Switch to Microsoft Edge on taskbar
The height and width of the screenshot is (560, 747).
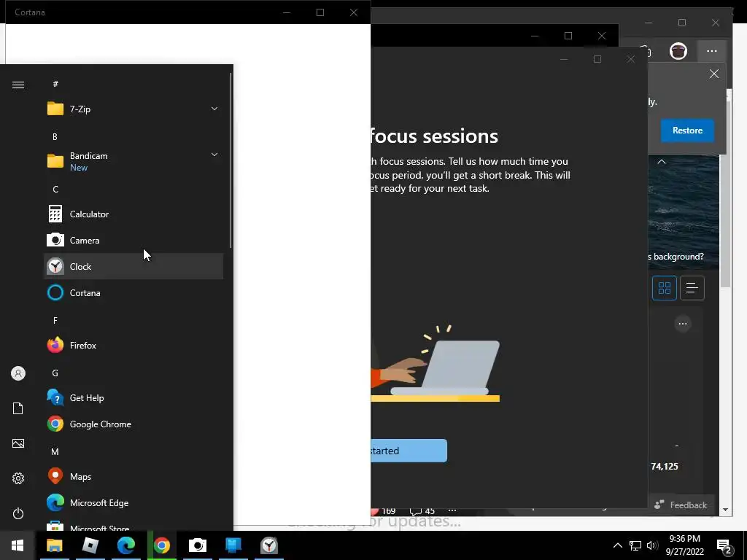click(125, 545)
